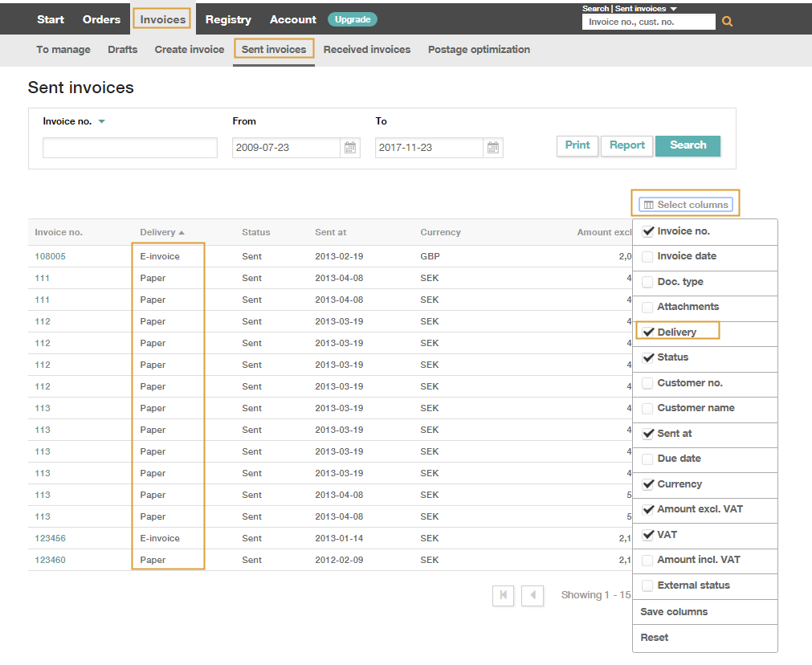Sort by Invoice no. column header
The image size is (812, 665).
coord(59,233)
